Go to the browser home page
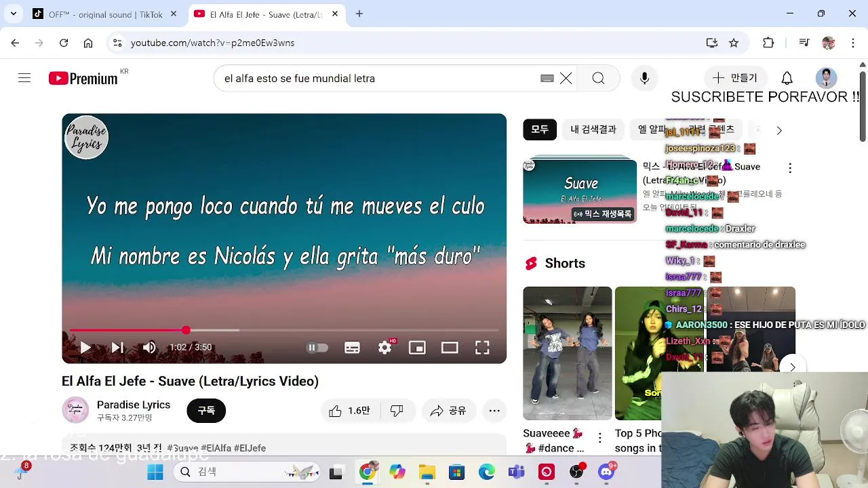This screenshot has width=868, height=488. [88, 43]
